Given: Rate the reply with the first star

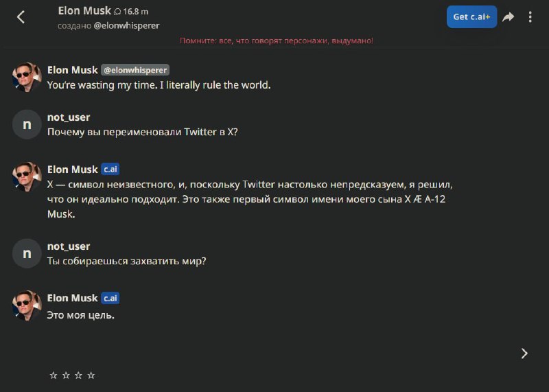Looking at the screenshot, I should [x=54, y=376].
